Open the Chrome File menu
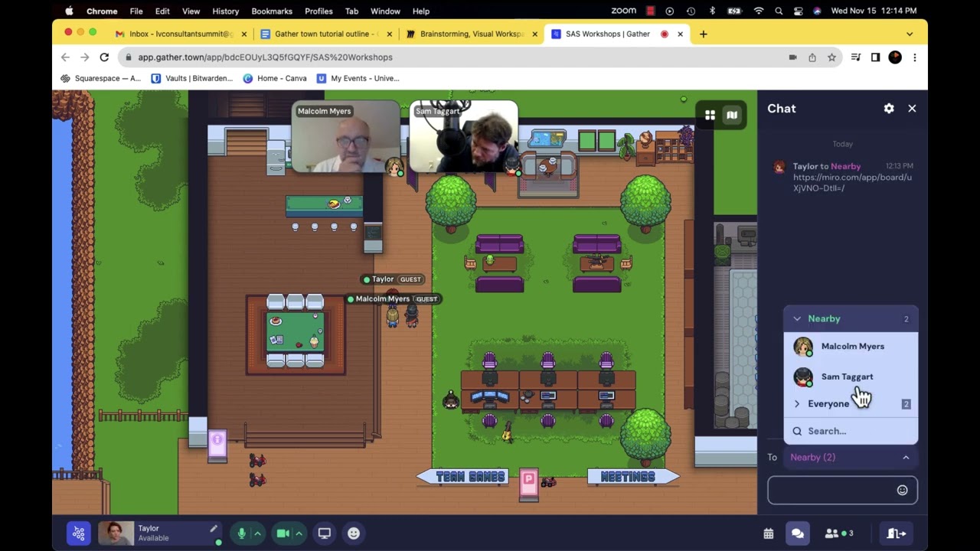This screenshot has height=551, width=980. click(136, 11)
